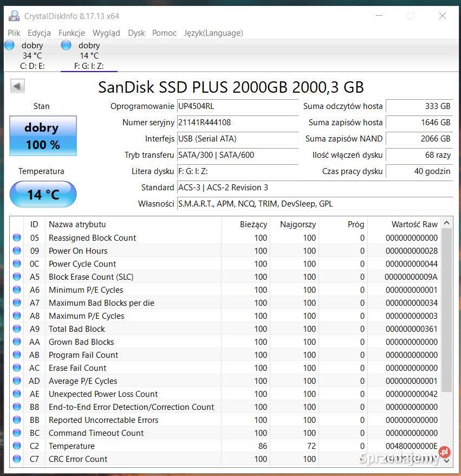Click status orb of Minimum P/E Cycles
The height and width of the screenshot is (476, 461).
coord(17,290)
